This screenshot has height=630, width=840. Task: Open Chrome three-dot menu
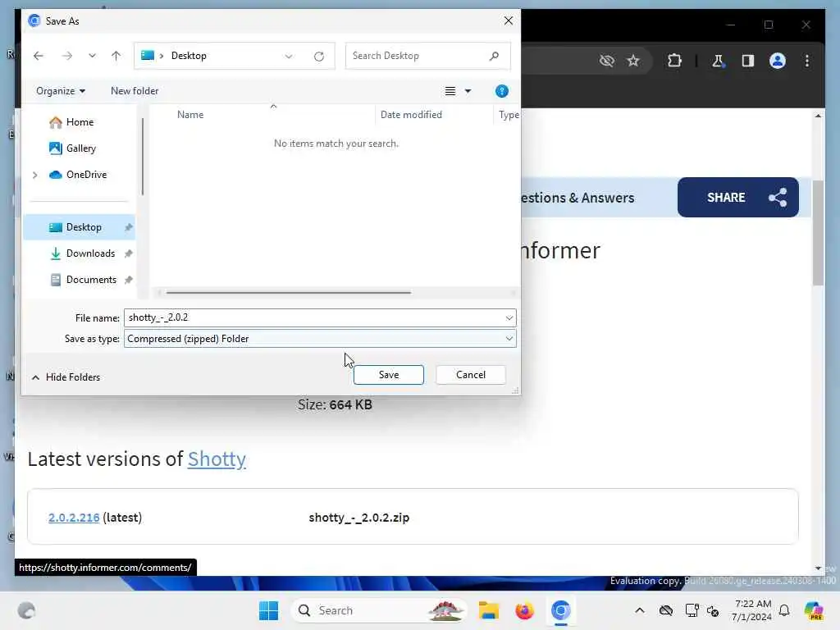pos(807,61)
